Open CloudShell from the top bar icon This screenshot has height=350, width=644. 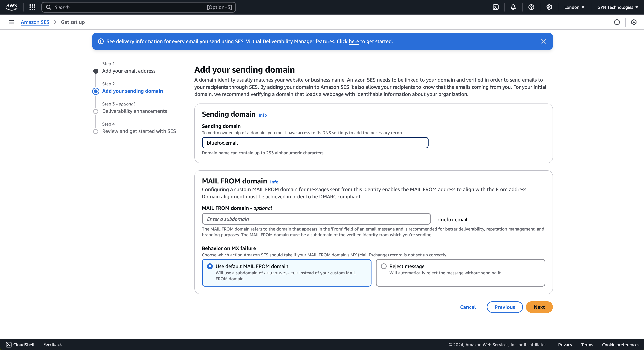(x=496, y=7)
